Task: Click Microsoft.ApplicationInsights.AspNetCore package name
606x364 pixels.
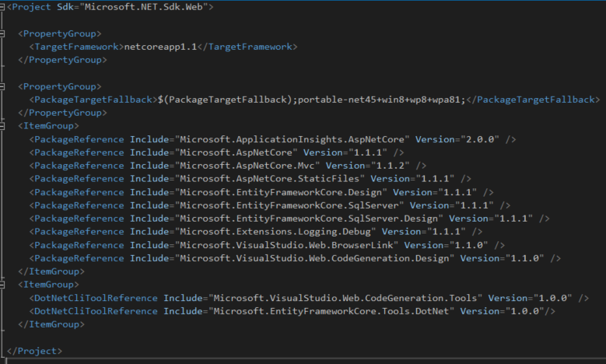Action: tap(292, 139)
